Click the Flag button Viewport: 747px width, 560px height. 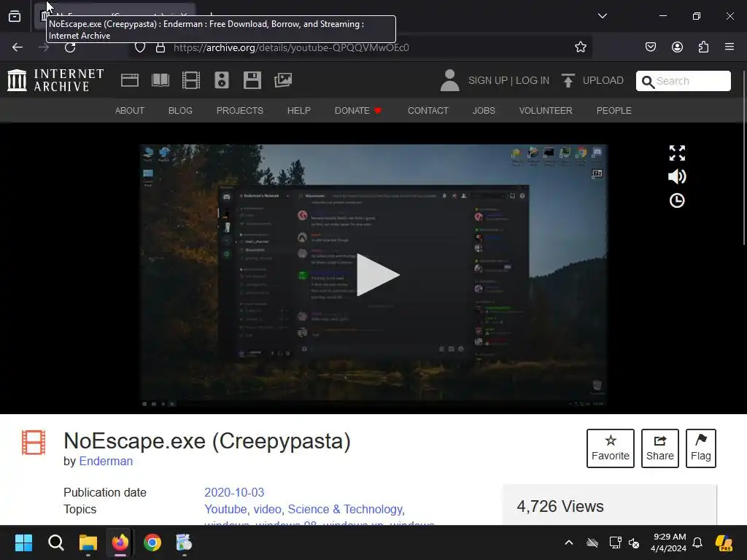(701, 448)
